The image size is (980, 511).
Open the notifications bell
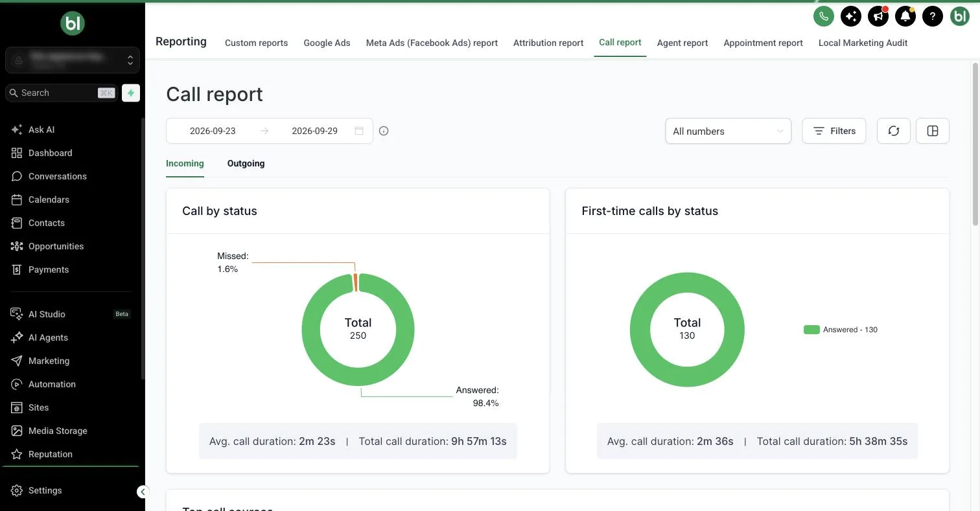point(905,16)
